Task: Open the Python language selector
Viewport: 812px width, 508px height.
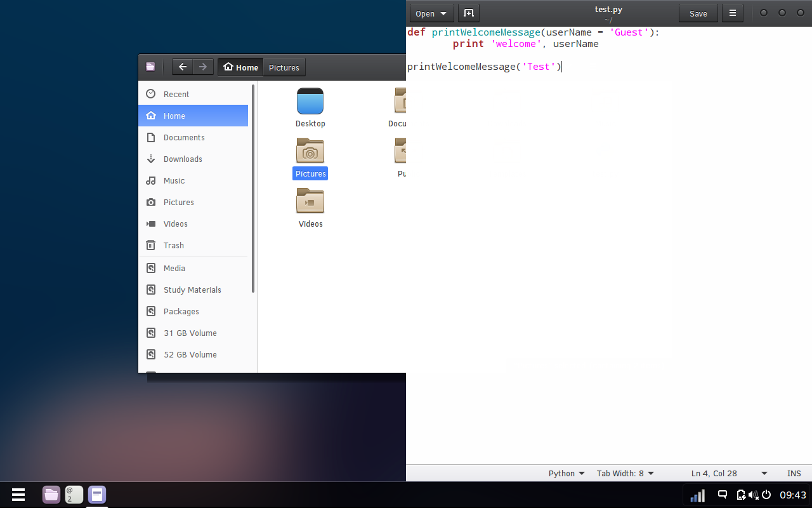Action: (x=566, y=473)
